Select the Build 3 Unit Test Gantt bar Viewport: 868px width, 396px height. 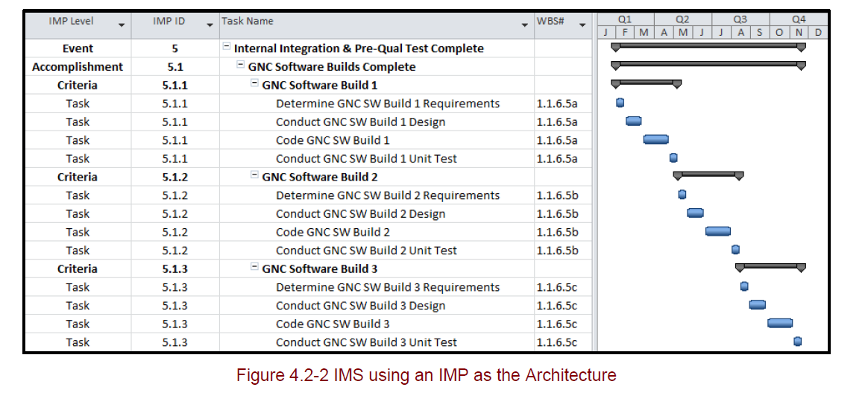(798, 341)
